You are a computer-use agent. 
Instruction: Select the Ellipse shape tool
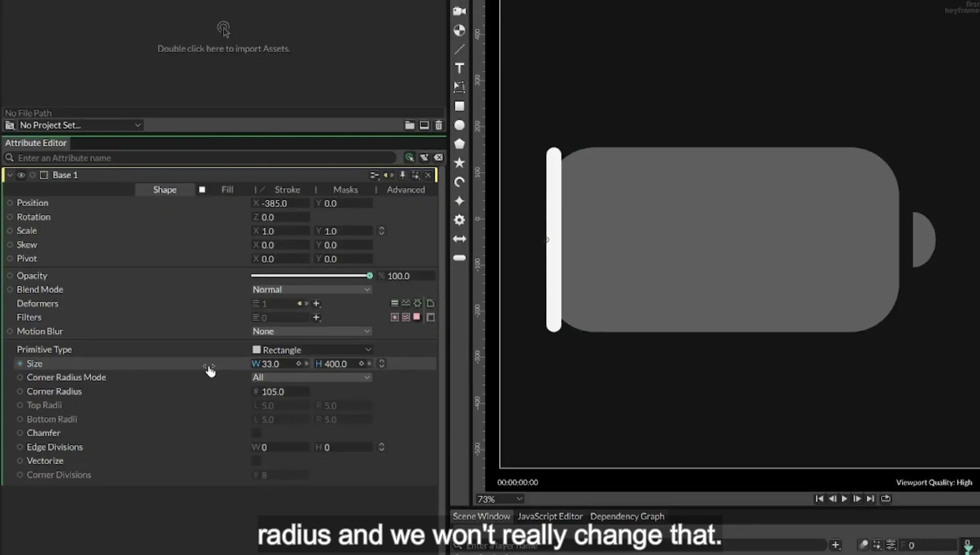pos(459,125)
